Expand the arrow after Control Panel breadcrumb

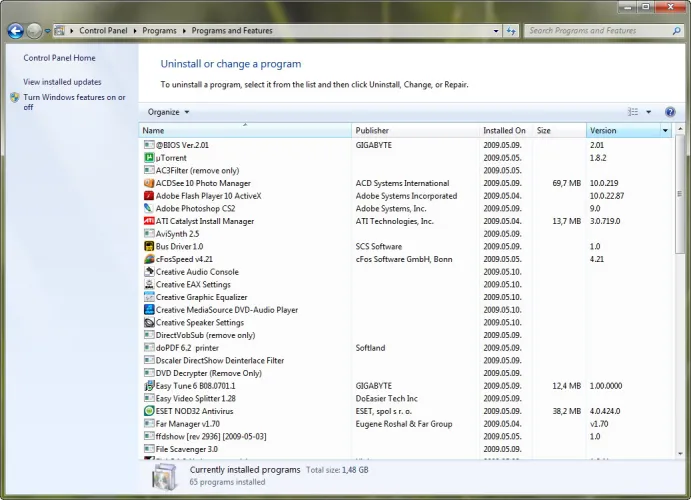pyautogui.click(x=135, y=31)
